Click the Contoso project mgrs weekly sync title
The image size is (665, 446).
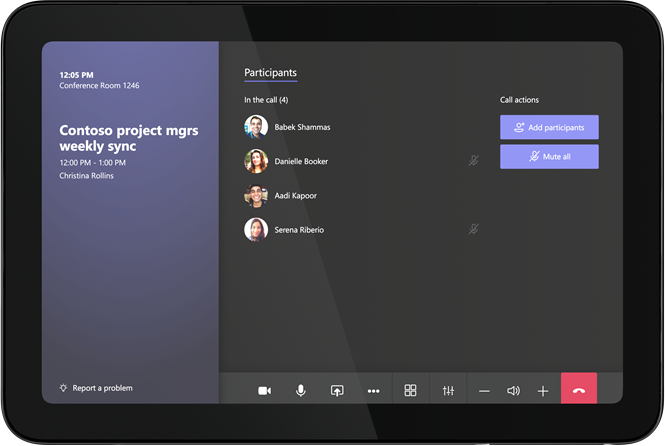tap(115, 138)
